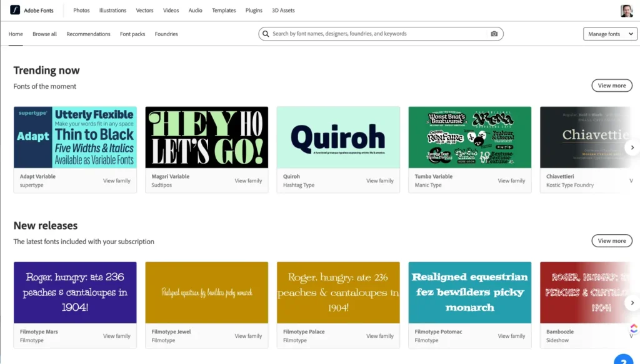Screen dimensions: 640x364
Task: Click the Filmotype Palace font name
Action: click(x=304, y=332)
